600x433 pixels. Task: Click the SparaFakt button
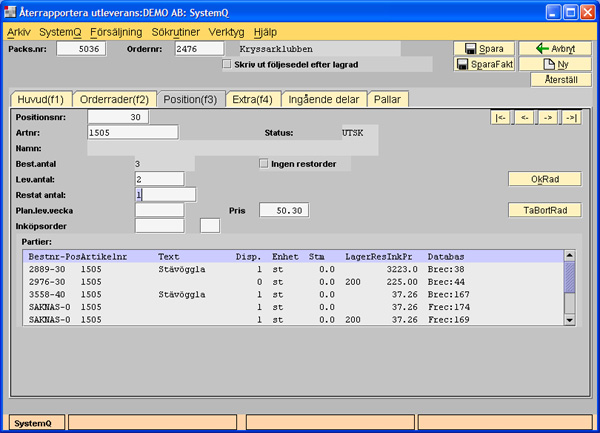point(484,64)
